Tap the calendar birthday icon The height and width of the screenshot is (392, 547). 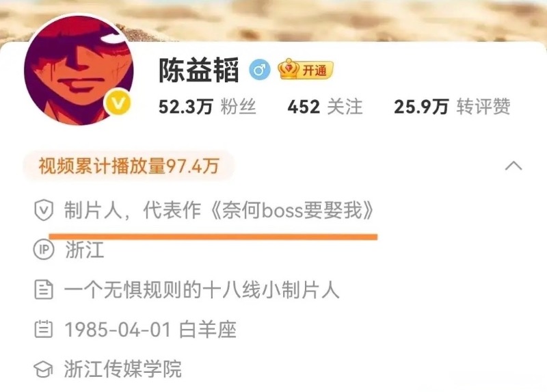(x=44, y=329)
